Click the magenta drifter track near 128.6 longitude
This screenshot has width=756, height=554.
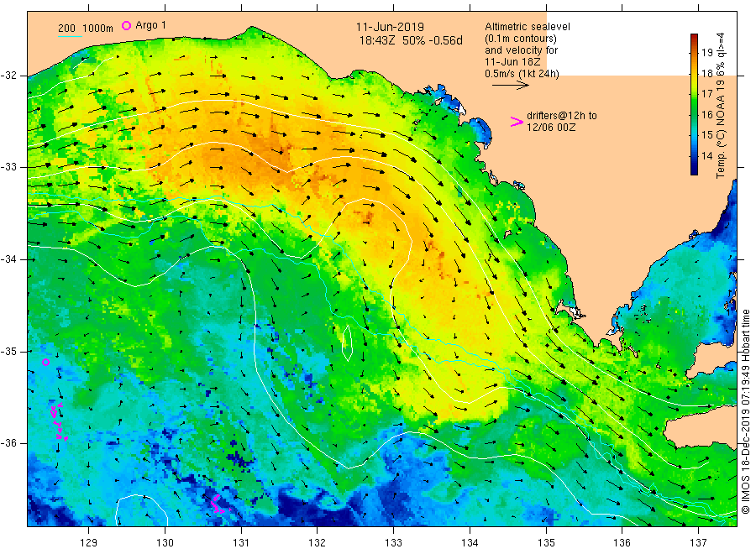(59, 421)
